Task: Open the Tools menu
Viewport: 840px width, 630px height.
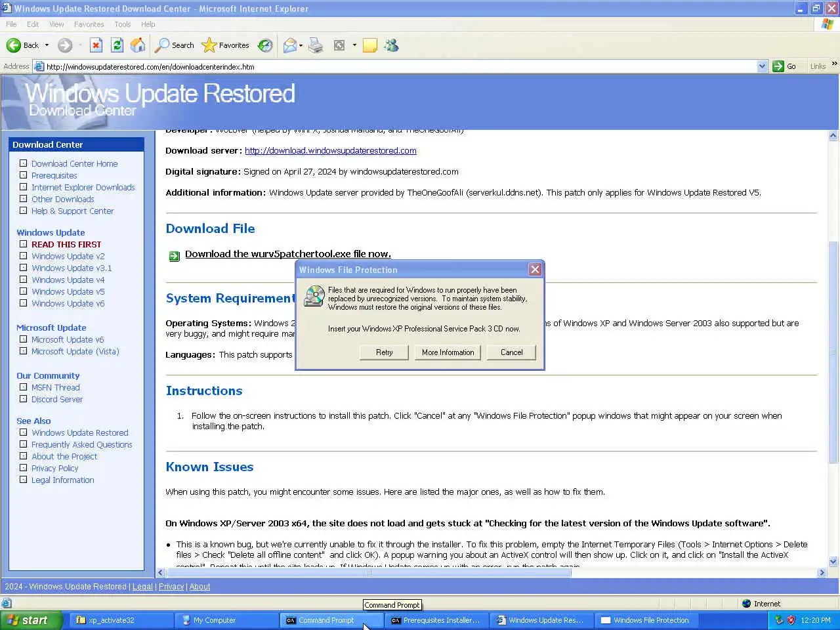Action: pyautogui.click(x=123, y=24)
